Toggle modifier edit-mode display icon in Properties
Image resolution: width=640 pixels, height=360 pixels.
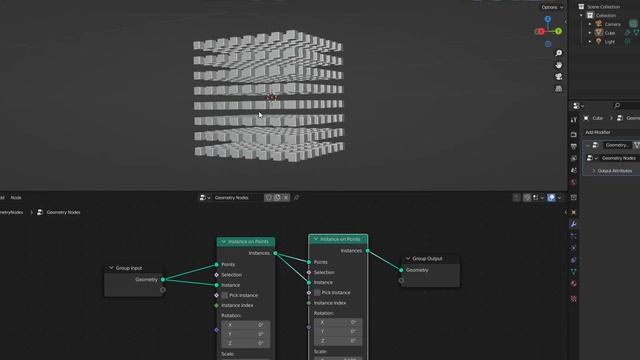pyautogui.click(x=636, y=145)
